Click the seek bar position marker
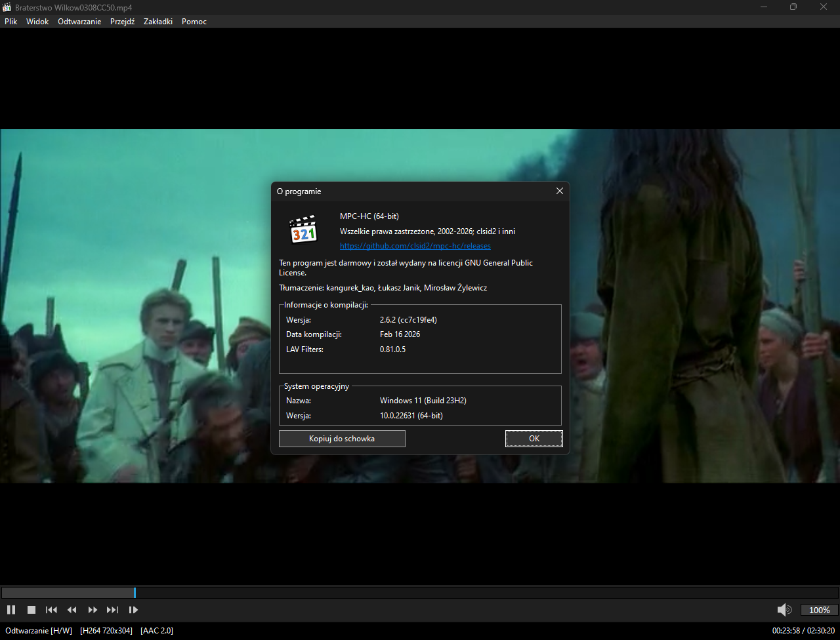Screen dimensions: 840x640 pos(135,593)
